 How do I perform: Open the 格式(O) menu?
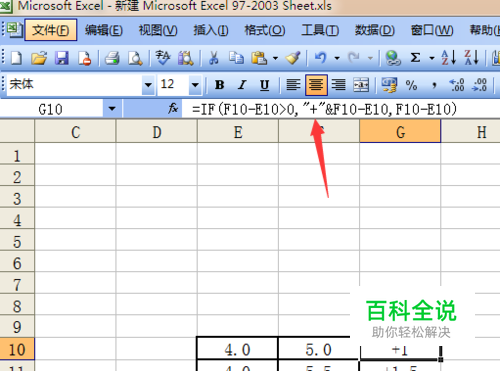(x=265, y=30)
